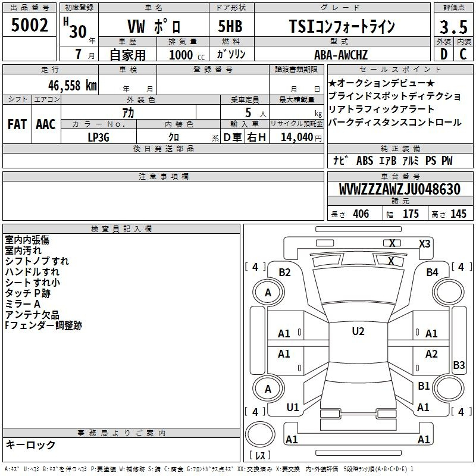This screenshot has height=476, width=476.
Task: Click shift type FAT
Action: tap(17, 124)
